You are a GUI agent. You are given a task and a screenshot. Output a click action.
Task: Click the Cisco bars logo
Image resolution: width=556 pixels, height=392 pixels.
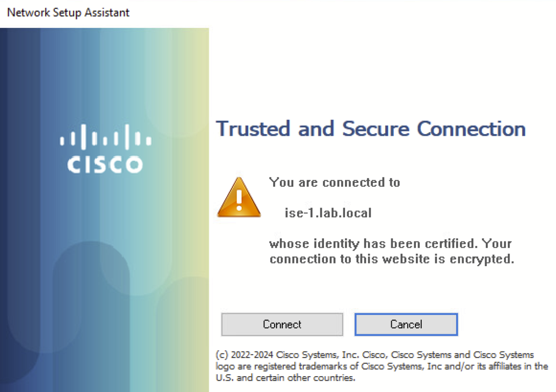pyautogui.click(x=105, y=137)
